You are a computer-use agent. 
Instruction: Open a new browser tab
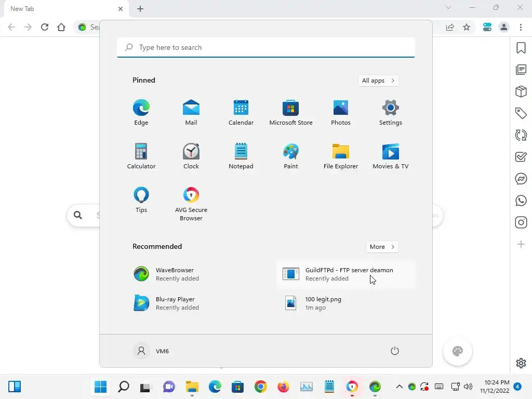pos(140,9)
